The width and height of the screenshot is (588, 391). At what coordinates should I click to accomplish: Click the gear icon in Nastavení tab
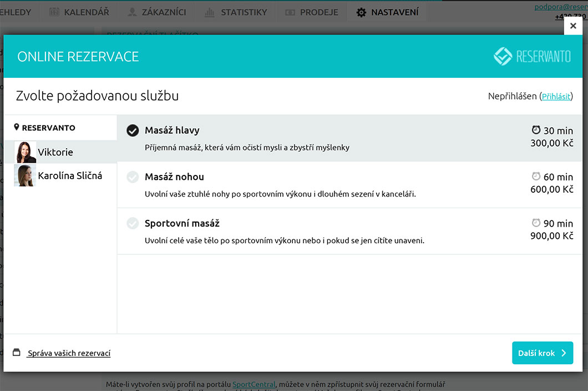(361, 12)
